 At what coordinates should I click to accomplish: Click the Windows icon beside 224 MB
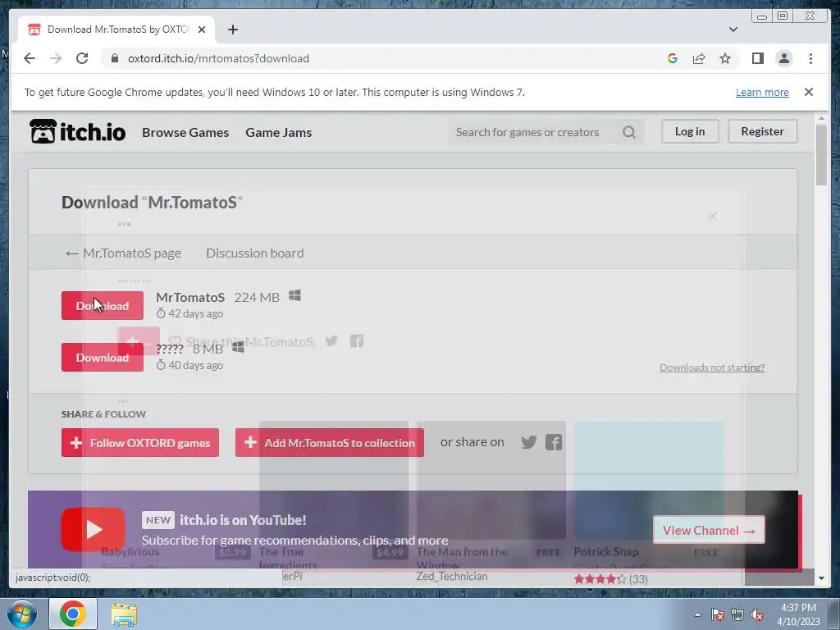[x=294, y=295]
